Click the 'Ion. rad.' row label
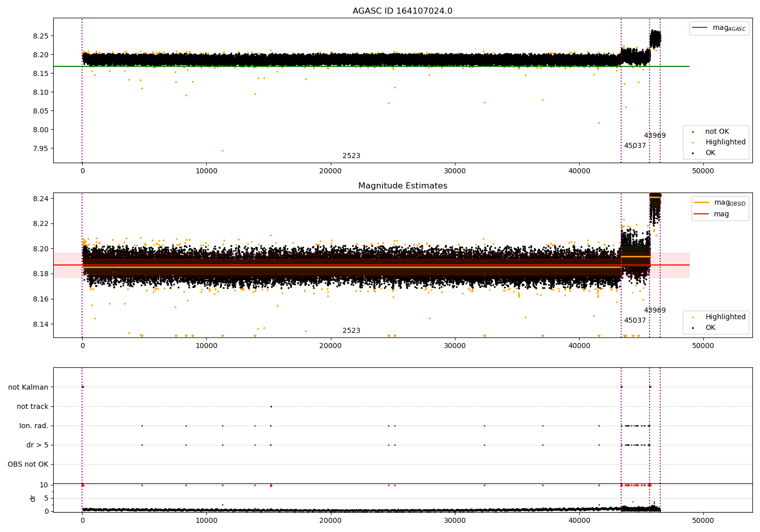760x532 pixels. [x=34, y=426]
